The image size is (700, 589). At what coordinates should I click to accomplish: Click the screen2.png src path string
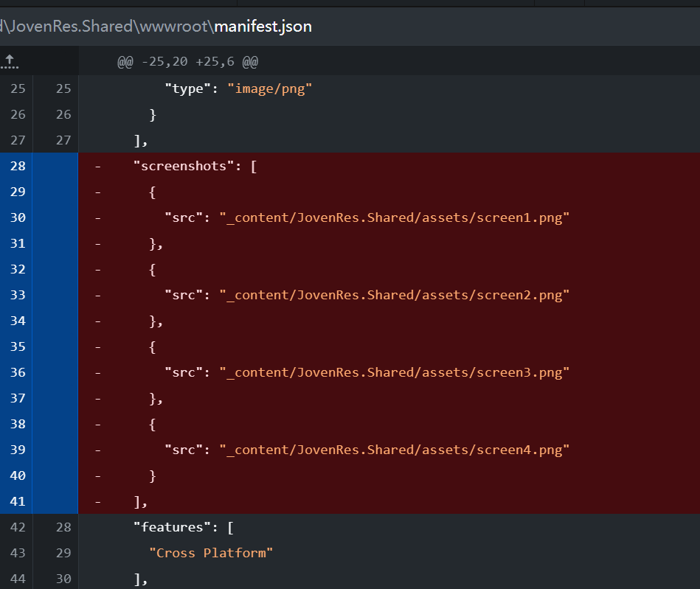click(394, 295)
